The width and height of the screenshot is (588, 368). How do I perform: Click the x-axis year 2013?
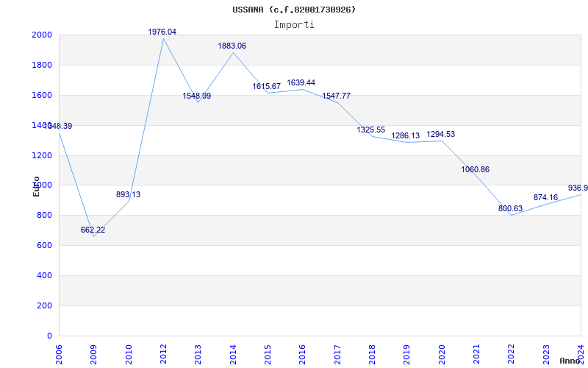tap(198, 355)
